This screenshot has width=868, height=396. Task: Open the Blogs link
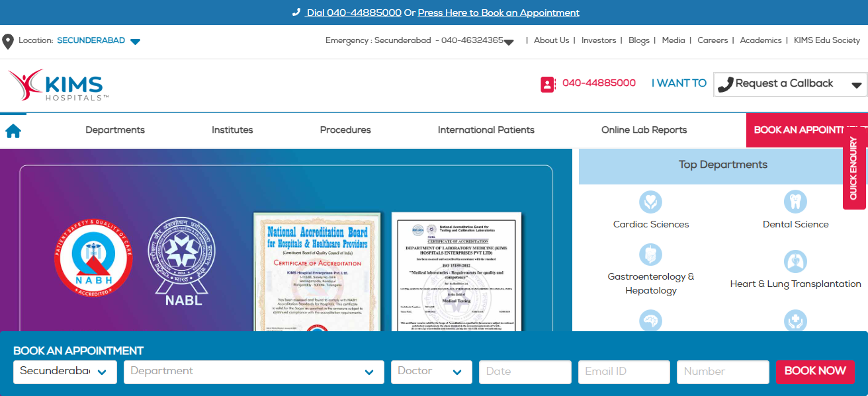(639, 40)
